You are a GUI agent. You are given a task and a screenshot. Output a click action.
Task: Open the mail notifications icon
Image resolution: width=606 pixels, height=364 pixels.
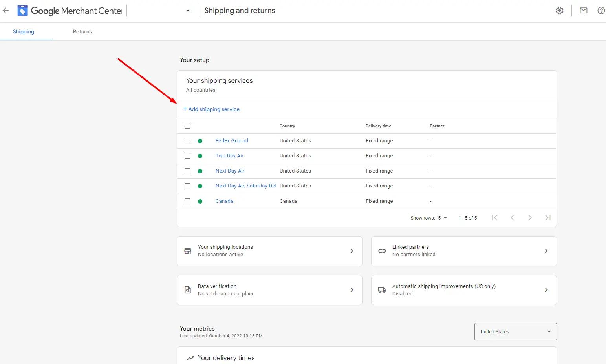[x=584, y=11]
